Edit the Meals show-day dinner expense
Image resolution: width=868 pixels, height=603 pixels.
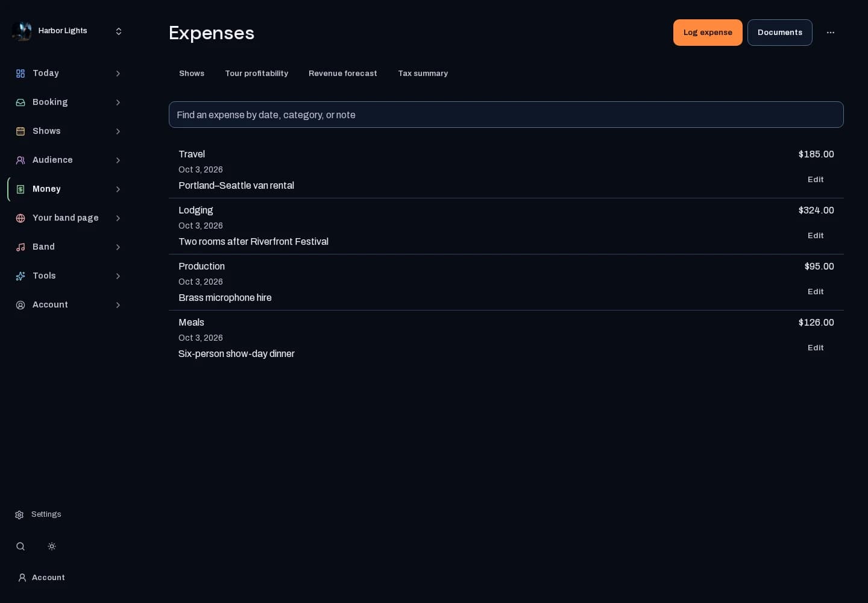(x=816, y=348)
